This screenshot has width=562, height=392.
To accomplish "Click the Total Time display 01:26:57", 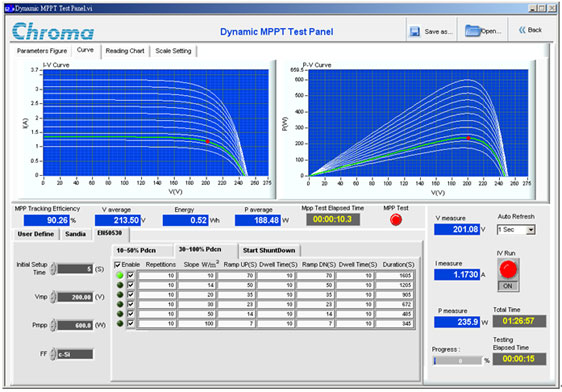I will coord(519,321).
